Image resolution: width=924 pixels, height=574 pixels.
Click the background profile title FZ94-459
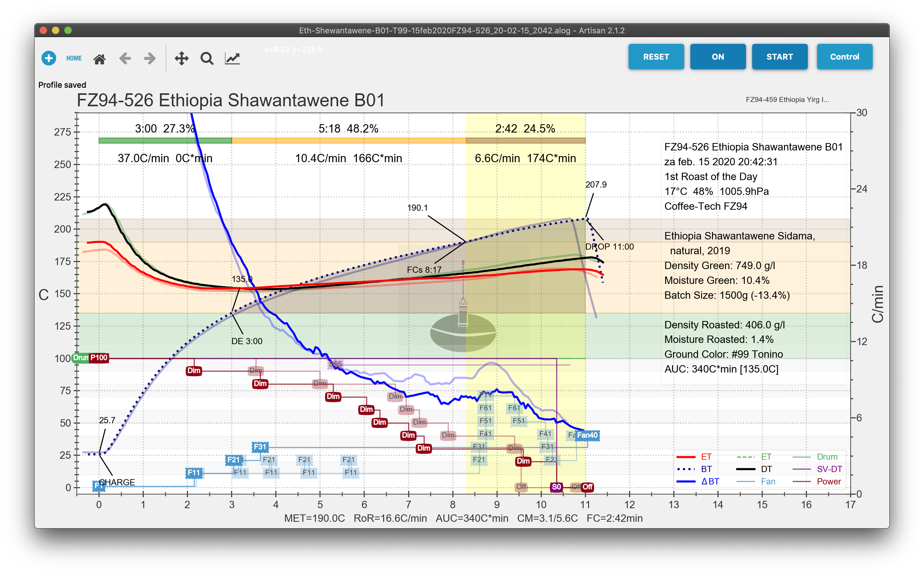pyautogui.click(x=787, y=99)
